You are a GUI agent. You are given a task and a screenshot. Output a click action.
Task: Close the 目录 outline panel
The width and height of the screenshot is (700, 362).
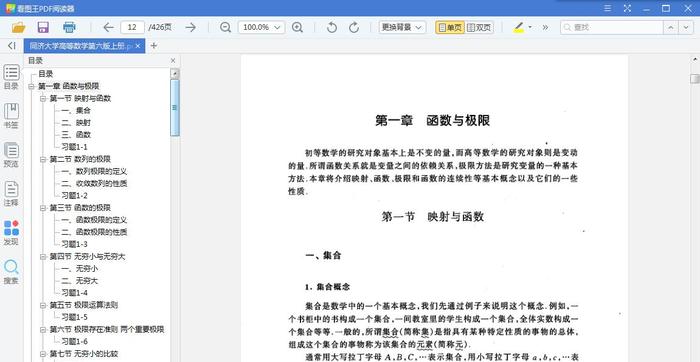(x=173, y=61)
